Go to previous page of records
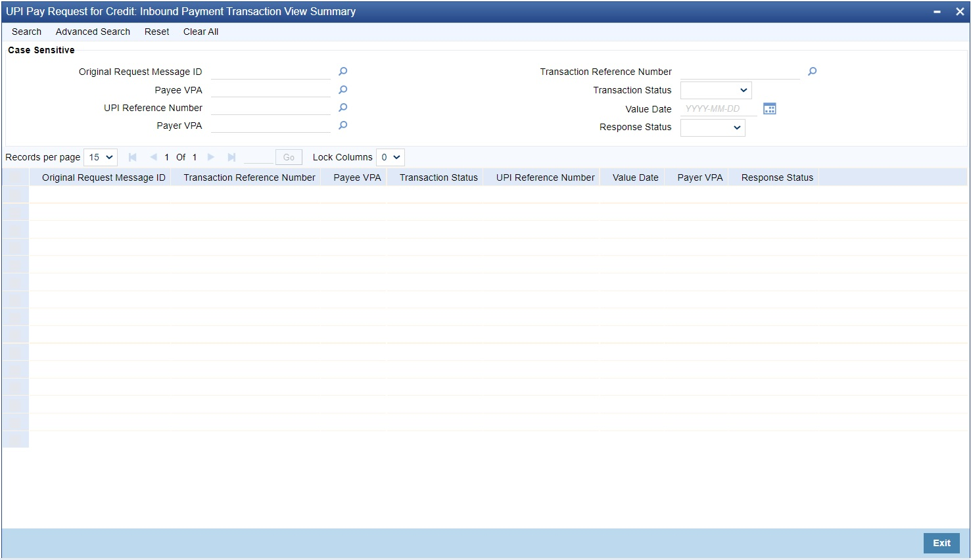 [153, 157]
